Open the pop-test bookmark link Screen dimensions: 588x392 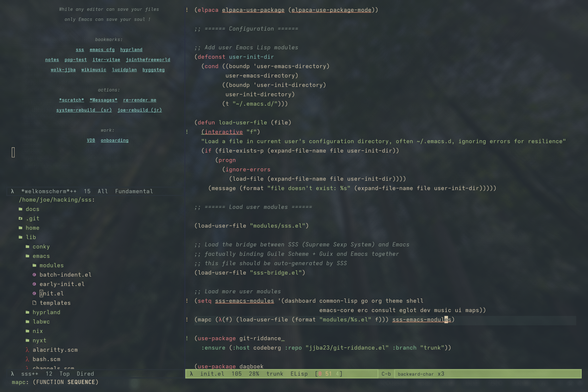coord(75,60)
